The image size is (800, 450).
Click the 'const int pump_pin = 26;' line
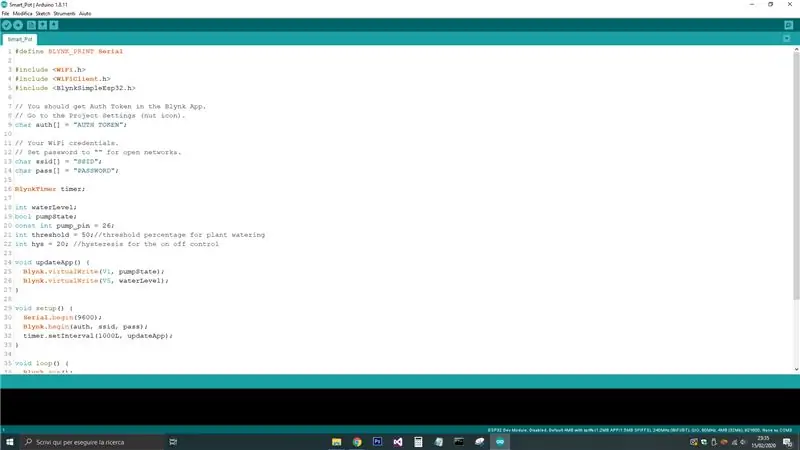(64, 226)
